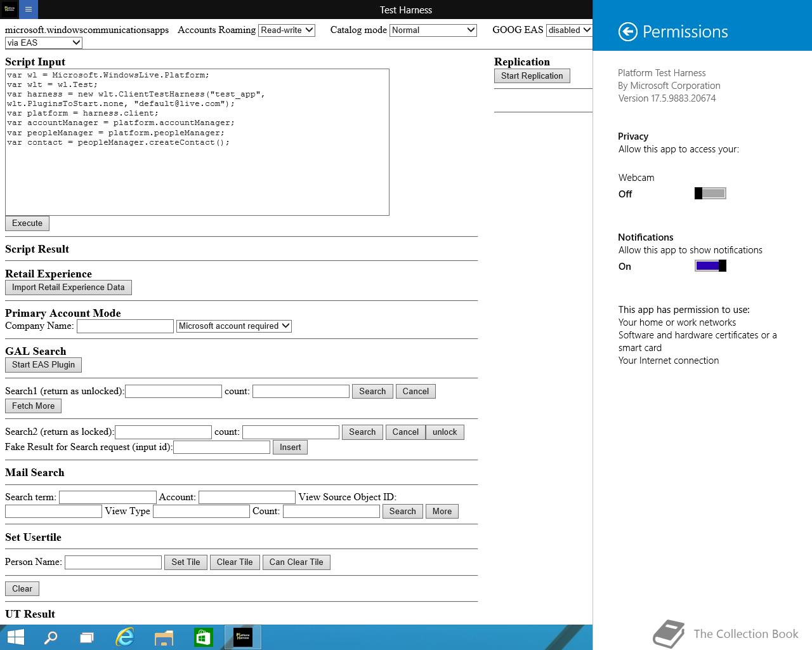The image size is (812, 650).
Task: Focus the Mail Search Count field
Action: pos(331,512)
